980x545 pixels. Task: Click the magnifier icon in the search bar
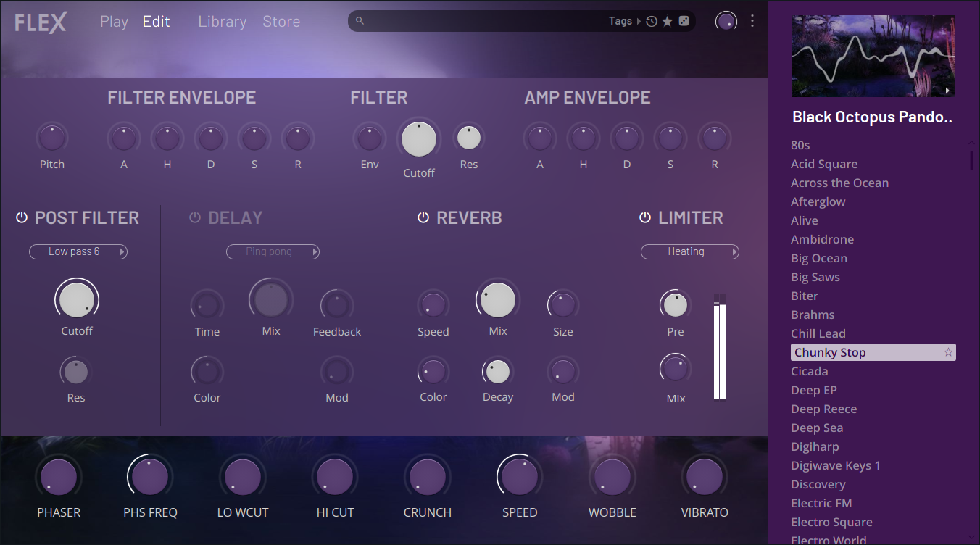tap(360, 21)
